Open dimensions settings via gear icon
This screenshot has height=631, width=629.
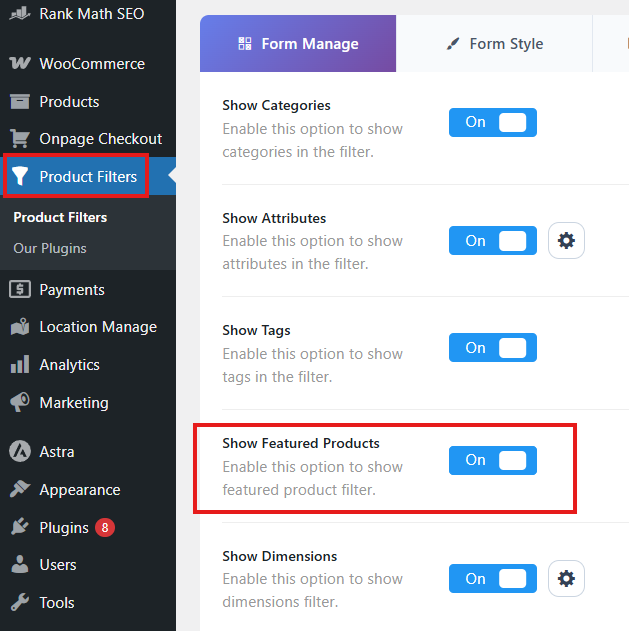point(566,578)
